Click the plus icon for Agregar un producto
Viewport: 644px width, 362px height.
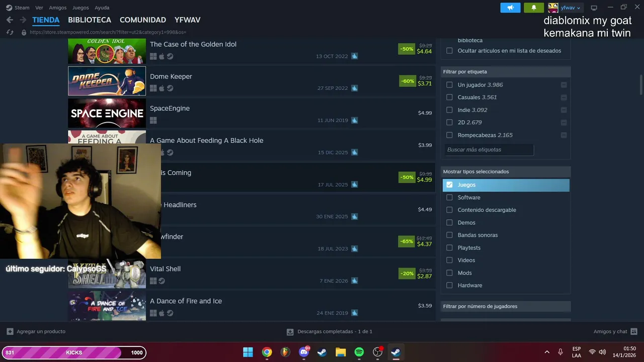tap(10, 331)
